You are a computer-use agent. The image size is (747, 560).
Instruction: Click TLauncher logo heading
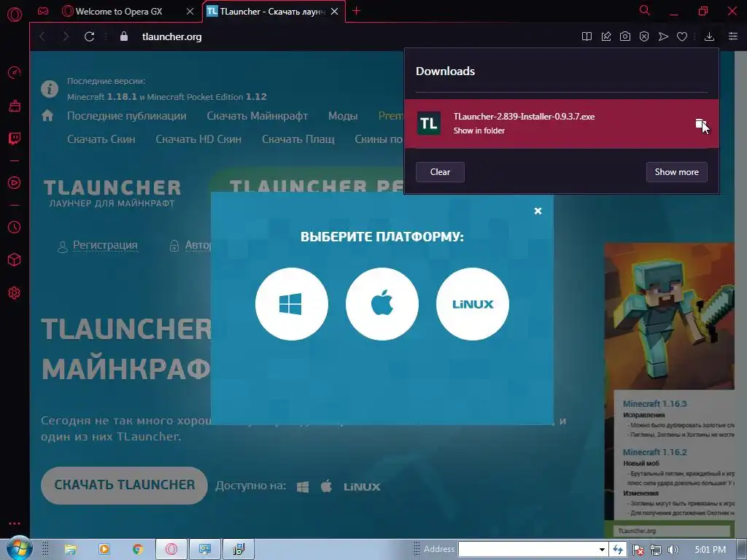click(112, 192)
